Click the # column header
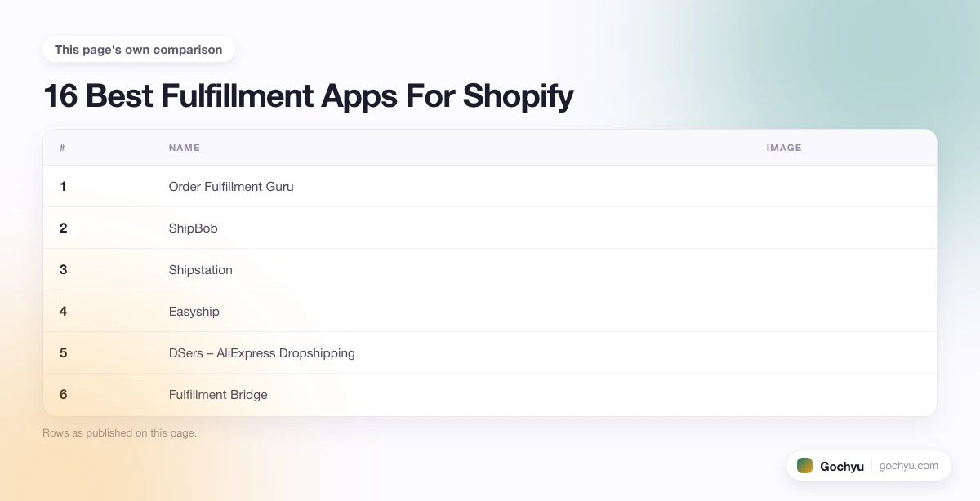Viewport: 980px width, 501px height. tap(62, 148)
